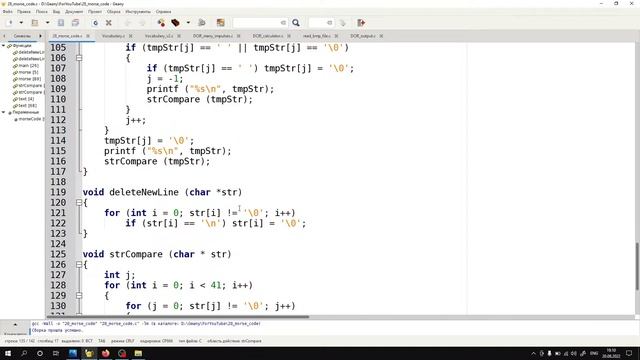Click the Close file X toolbar icon
Viewport: 640px width, 360px height.
coord(109,23)
